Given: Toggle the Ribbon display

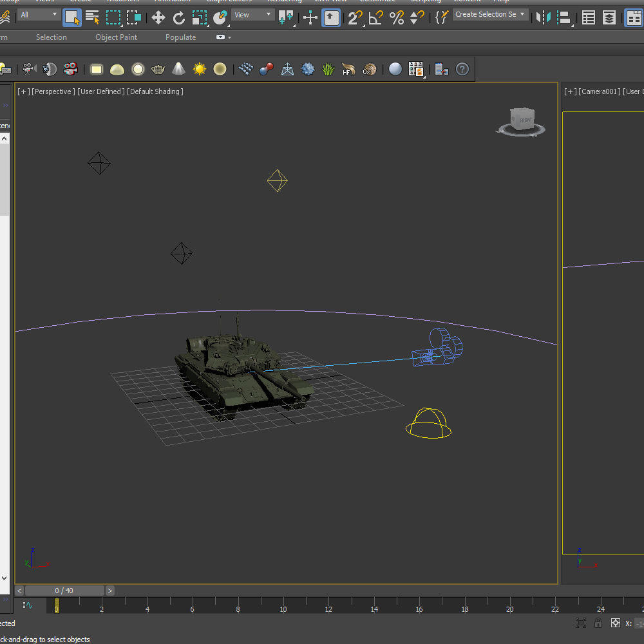Looking at the screenshot, I should 634,17.
